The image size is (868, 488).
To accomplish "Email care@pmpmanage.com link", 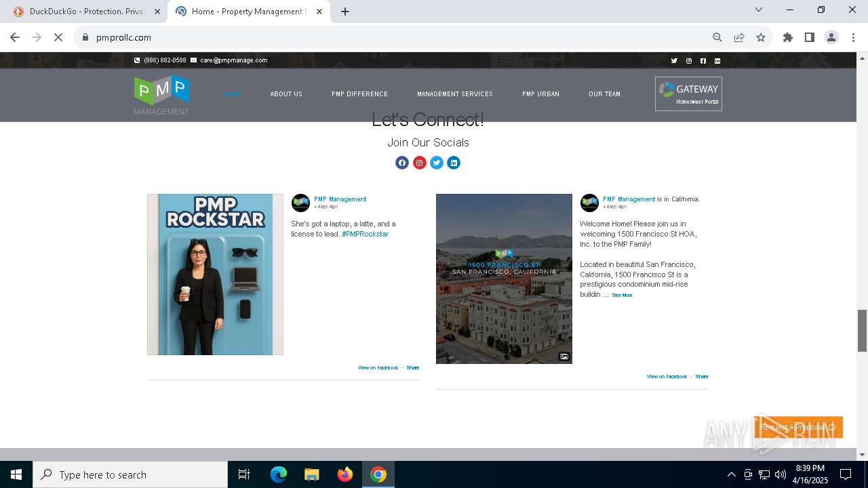I will (x=229, y=60).
